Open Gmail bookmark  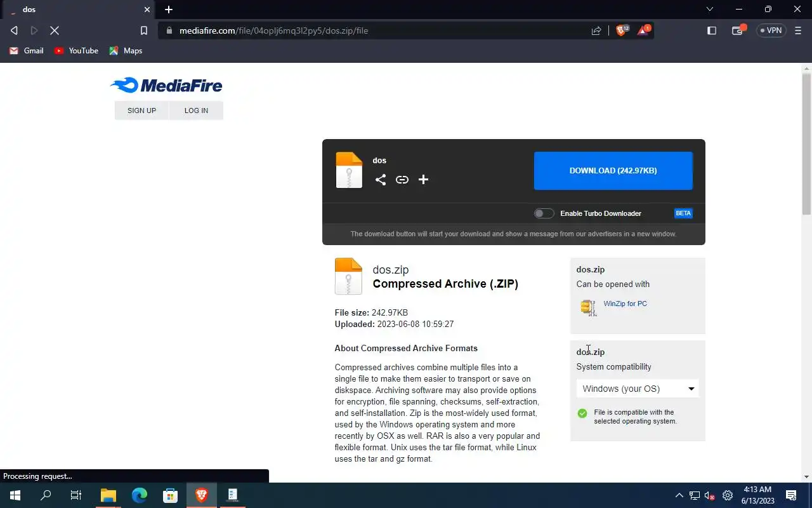(x=26, y=51)
